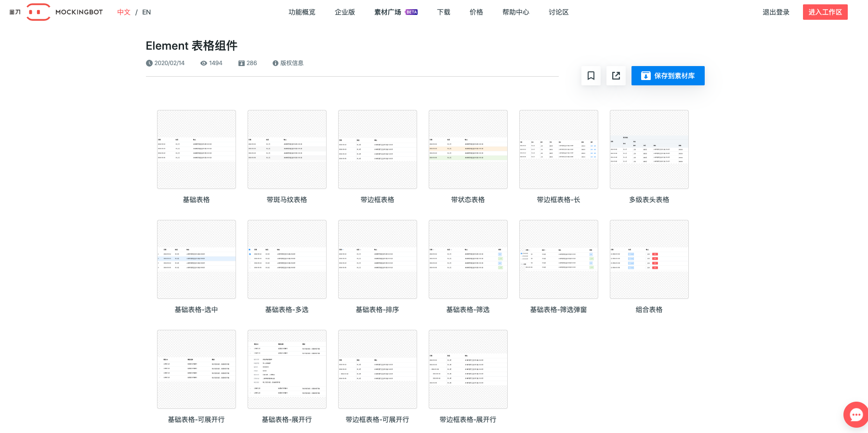
Task: Click the 带状态表格 caption label
Action: pos(468,200)
